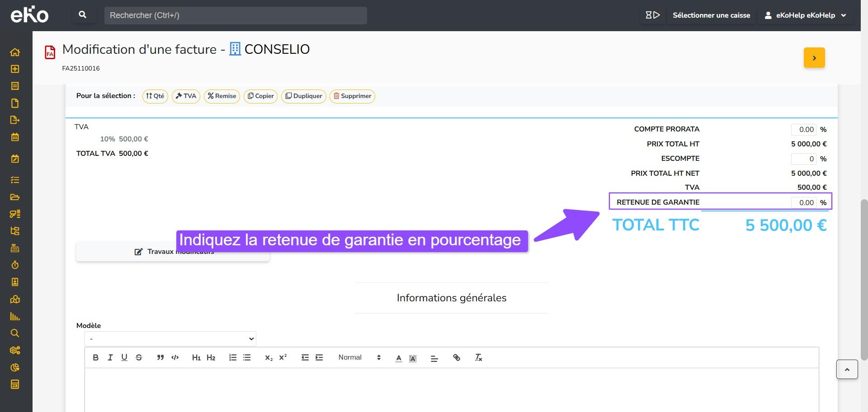
Task: Open the text color picker
Action: [398, 358]
